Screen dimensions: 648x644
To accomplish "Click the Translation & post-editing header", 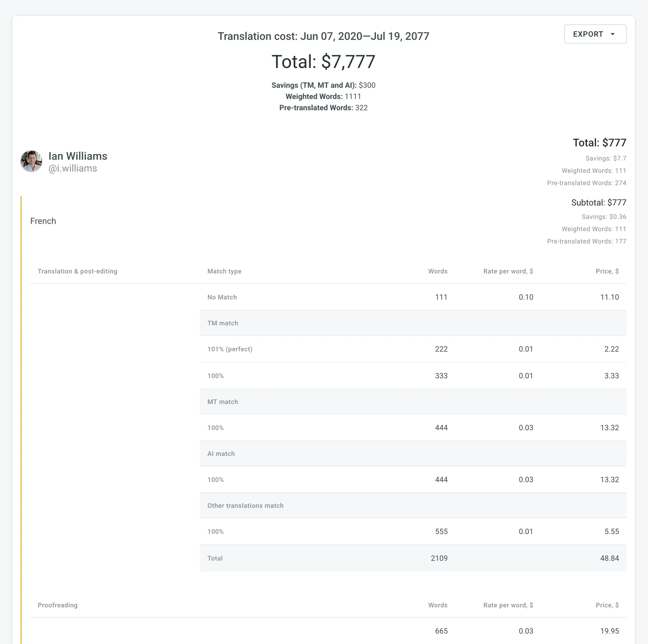I will click(x=77, y=271).
